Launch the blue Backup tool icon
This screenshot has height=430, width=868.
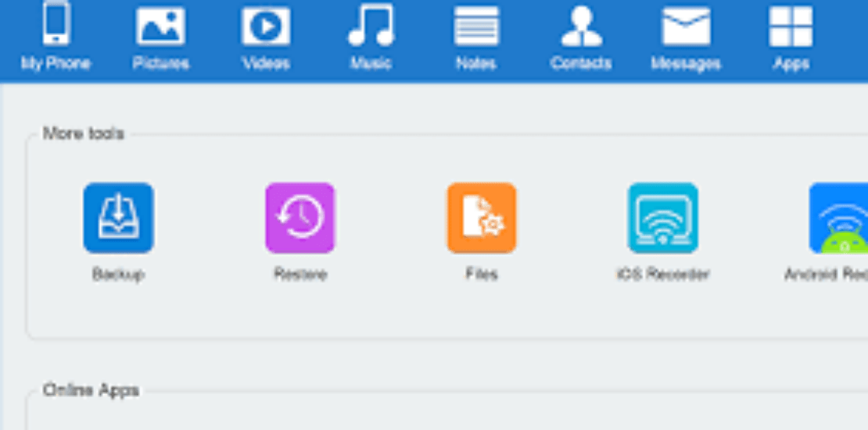click(x=118, y=218)
